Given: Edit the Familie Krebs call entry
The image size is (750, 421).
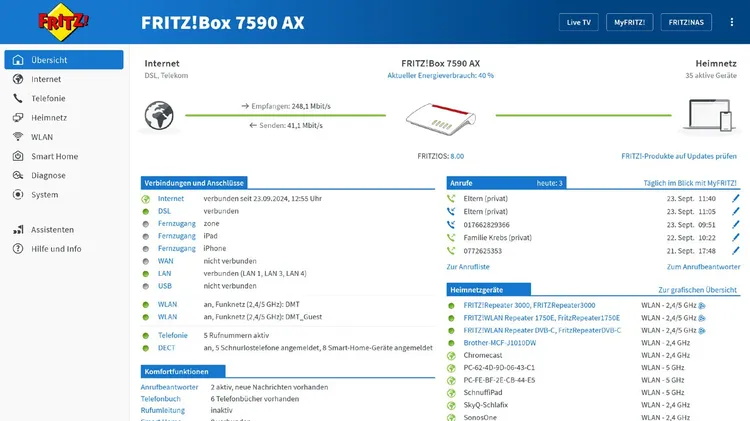Looking at the screenshot, I should coord(735,238).
